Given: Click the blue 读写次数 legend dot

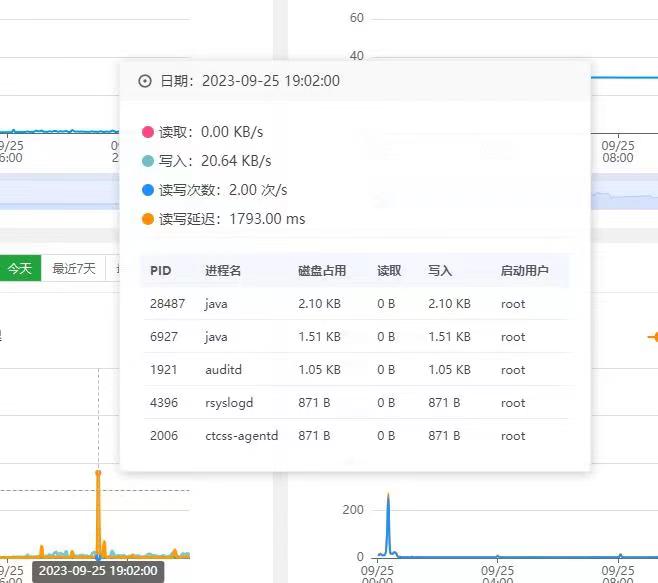Looking at the screenshot, I should 148,190.
